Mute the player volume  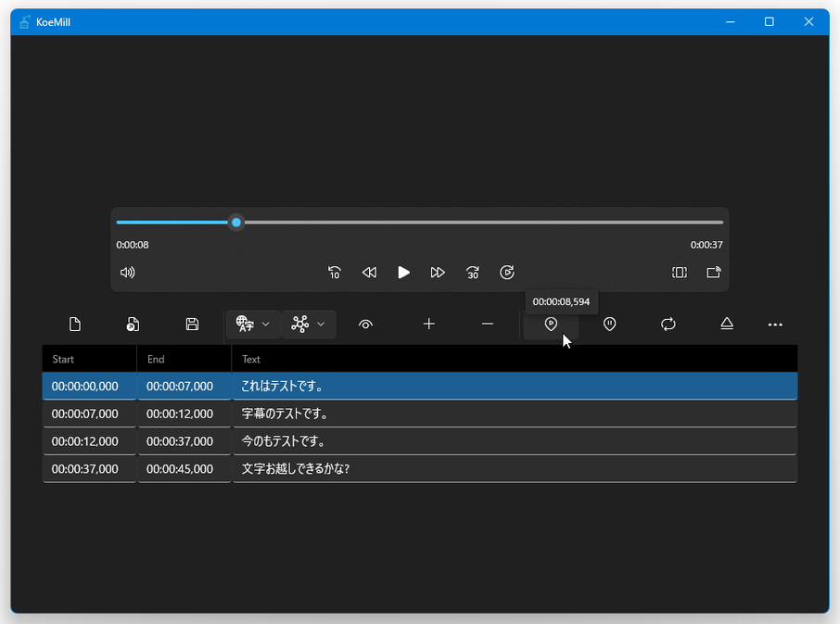click(128, 273)
